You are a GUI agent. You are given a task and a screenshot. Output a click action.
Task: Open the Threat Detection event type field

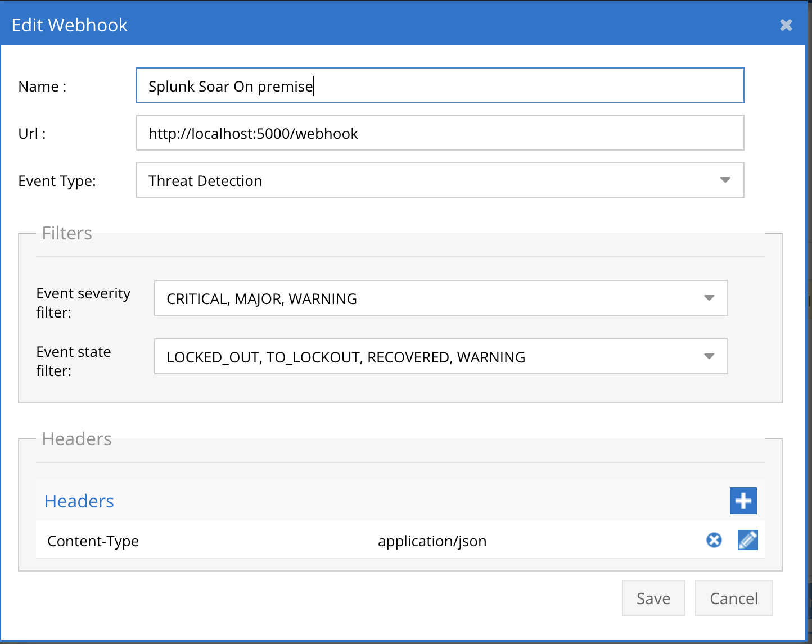click(x=427, y=180)
